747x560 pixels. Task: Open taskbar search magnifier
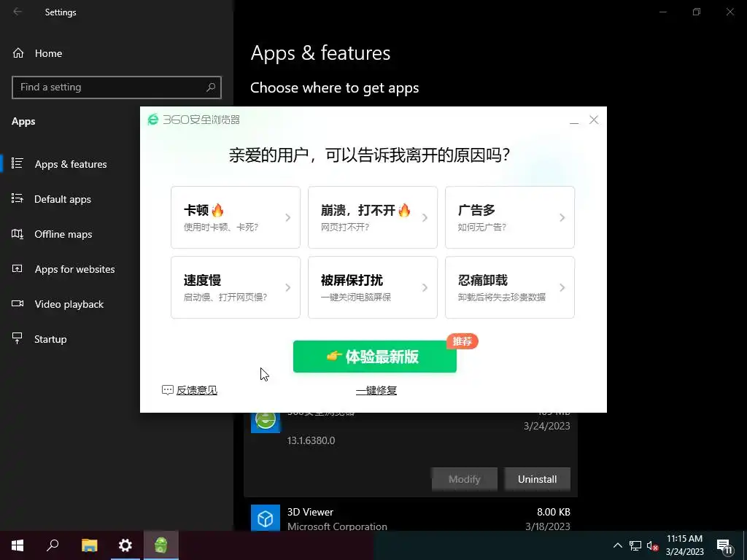(53, 545)
